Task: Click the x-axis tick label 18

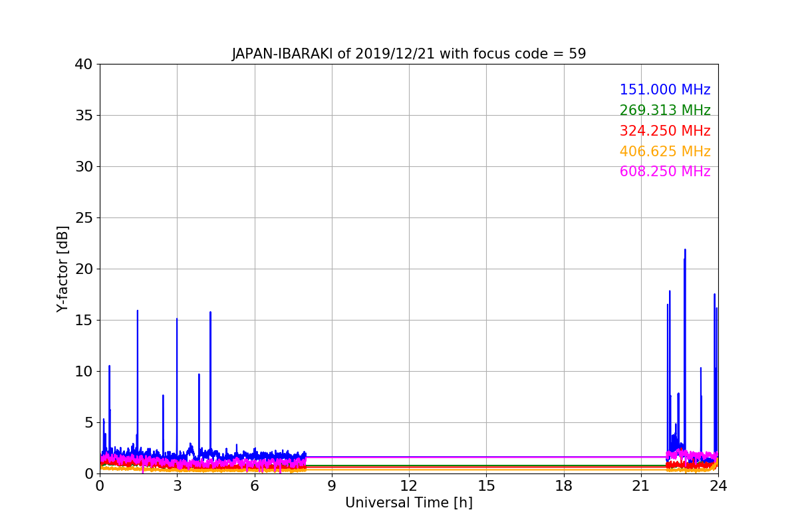Action: point(564,486)
